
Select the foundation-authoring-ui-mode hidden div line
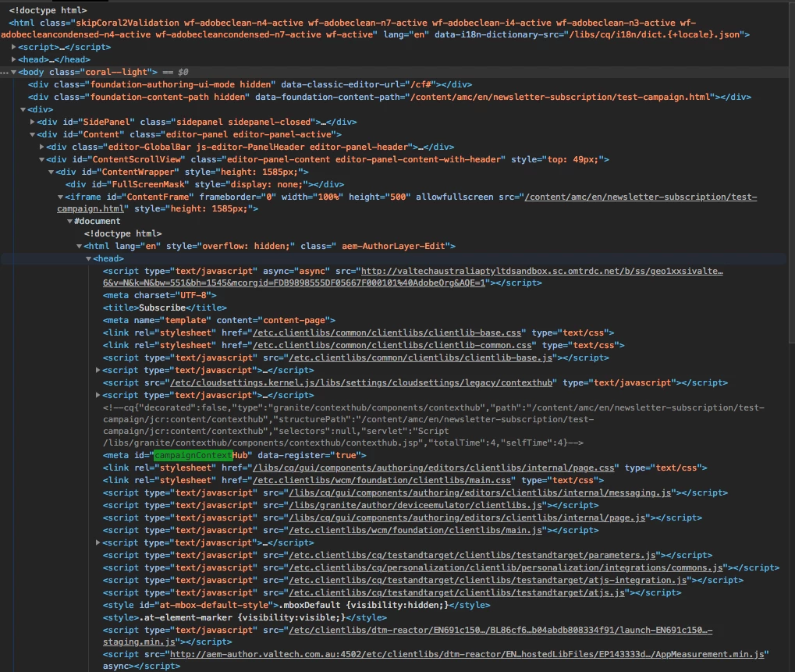point(250,85)
